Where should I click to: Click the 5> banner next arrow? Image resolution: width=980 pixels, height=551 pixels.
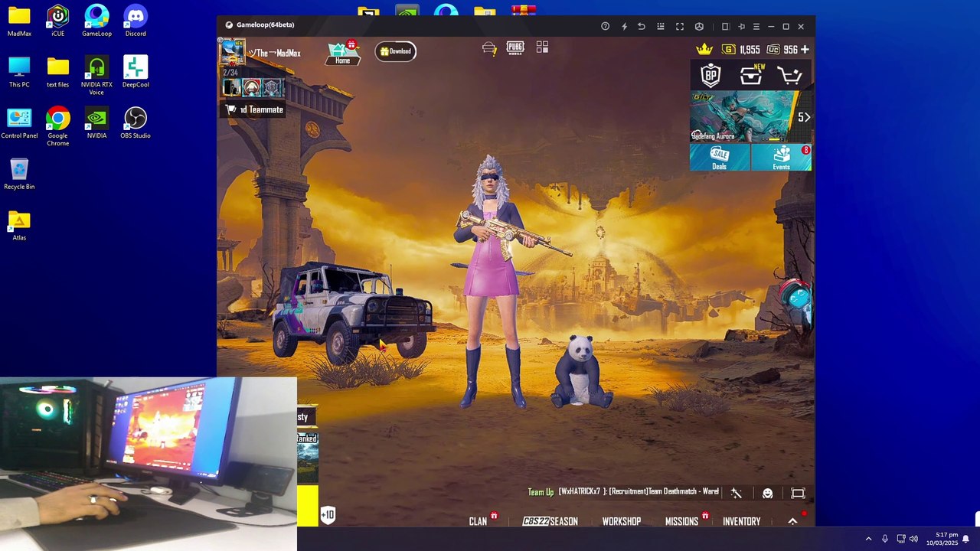point(804,117)
